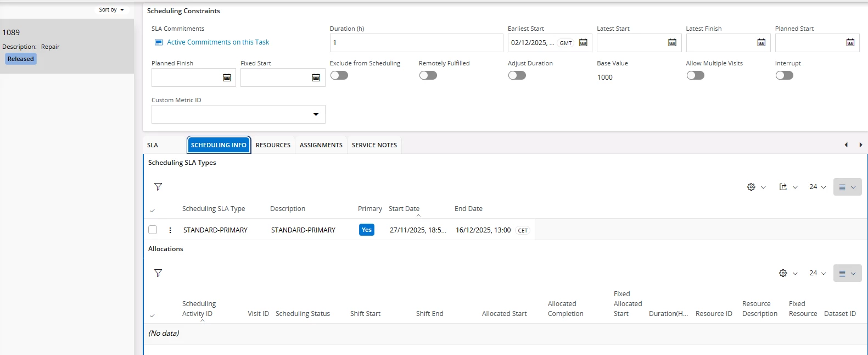This screenshot has height=355, width=868.
Task: Expand the Custom Metric ID dropdown
Action: (x=316, y=114)
